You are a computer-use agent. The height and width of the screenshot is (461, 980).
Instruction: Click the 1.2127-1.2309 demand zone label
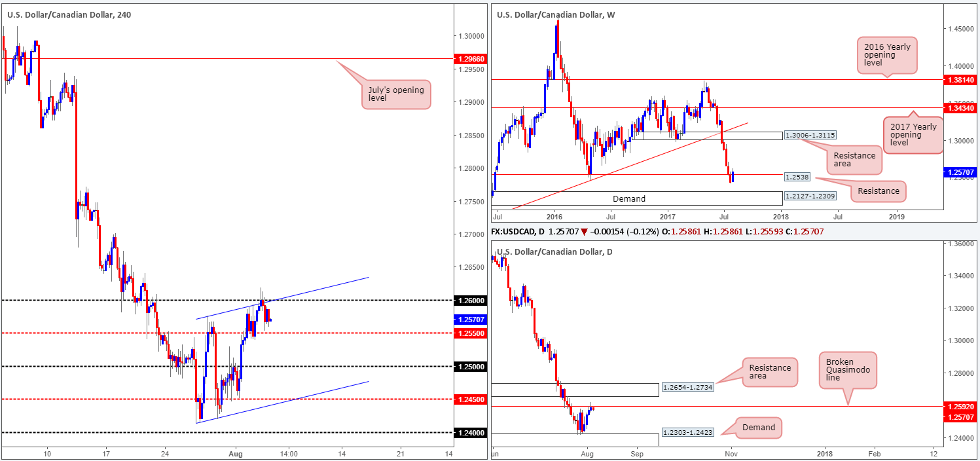coord(811,194)
